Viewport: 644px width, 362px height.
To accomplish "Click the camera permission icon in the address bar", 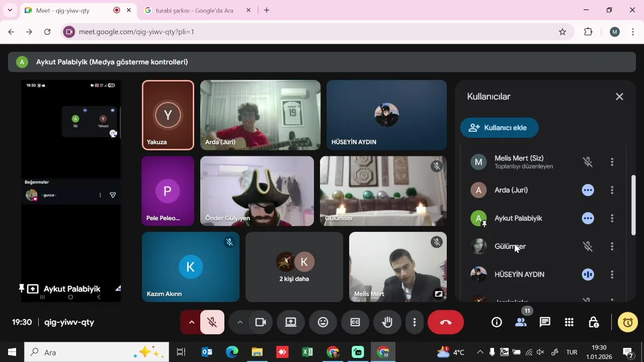I will click(x=69, y=32).
